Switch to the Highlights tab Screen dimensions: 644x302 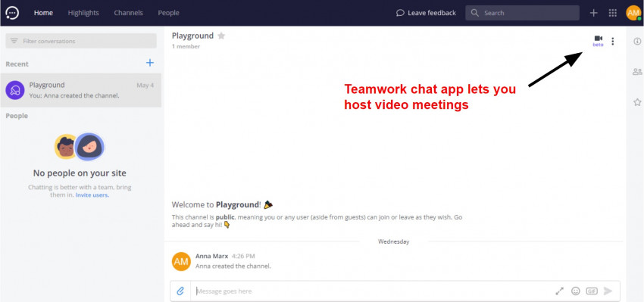point(83,13)
